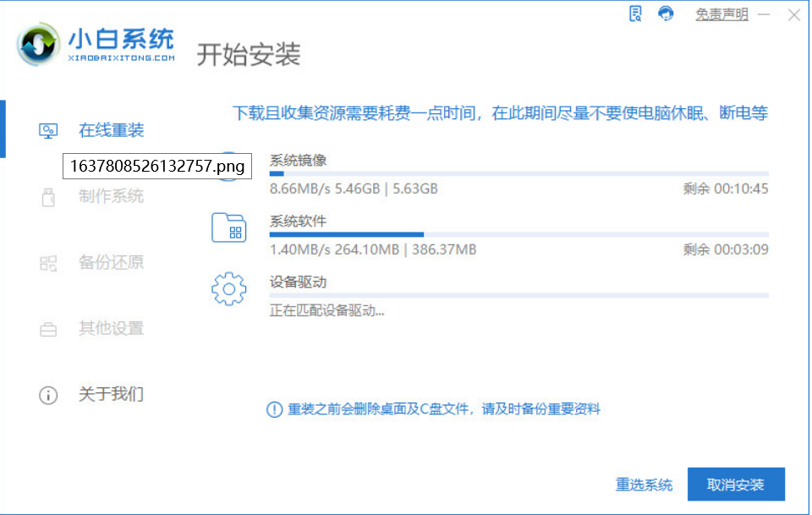Image resolution: width=812 pixels, height=515 pixels.
Task: Click the 正在匹配设备驱动... status text
Action: click(326, 310)
